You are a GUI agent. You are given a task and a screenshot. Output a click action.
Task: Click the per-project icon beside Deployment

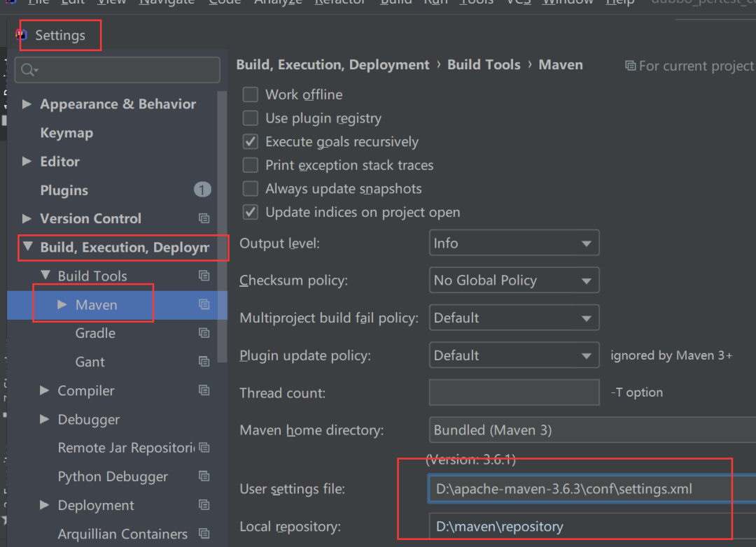point(204,505)
